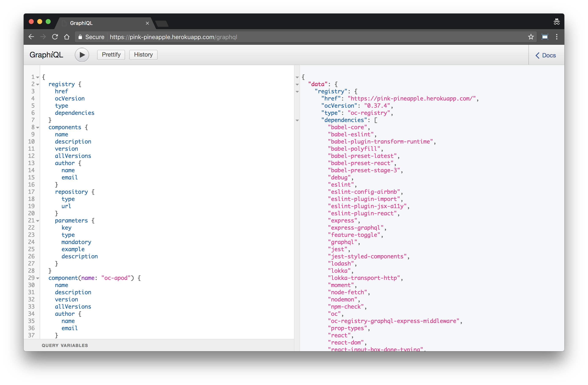Image resolution: width=588 pixels, height=385 pixels.
Task: Run the query with the play button
Action: tap(82, 55)
